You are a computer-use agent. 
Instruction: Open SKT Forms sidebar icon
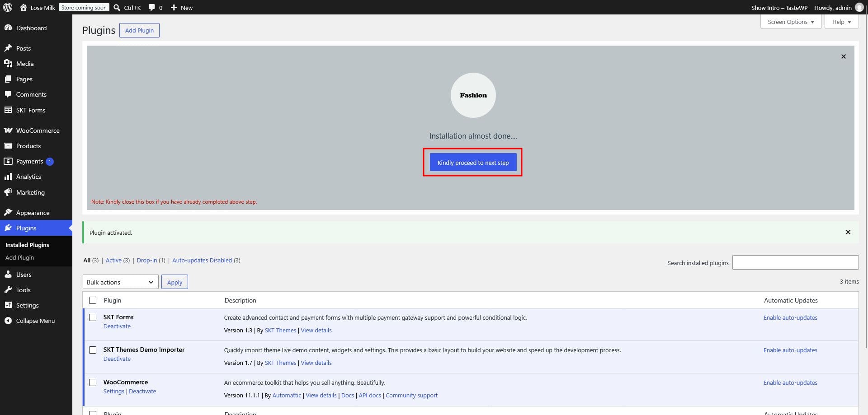[x=8, y=110]
